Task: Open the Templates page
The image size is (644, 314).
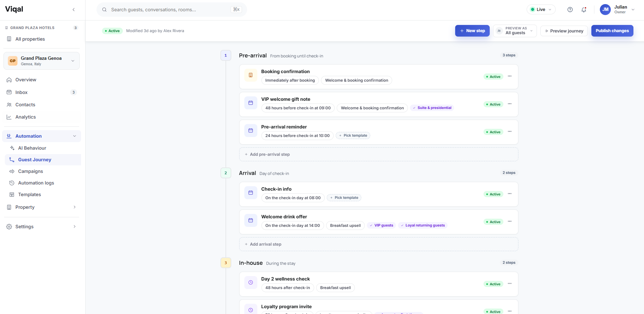Action: click(43, 194)
